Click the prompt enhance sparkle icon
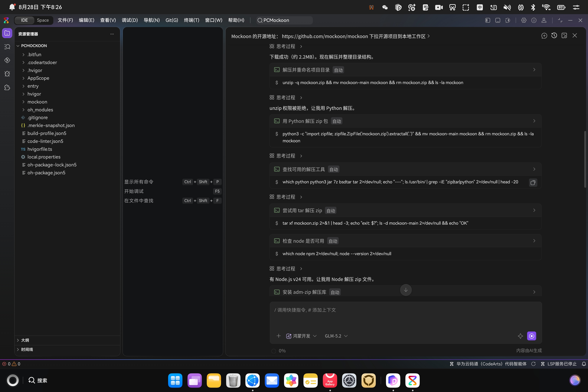Image resolution: width=588 pixels, height=392 pixels. pyautogui.click(x=520, y=336)
